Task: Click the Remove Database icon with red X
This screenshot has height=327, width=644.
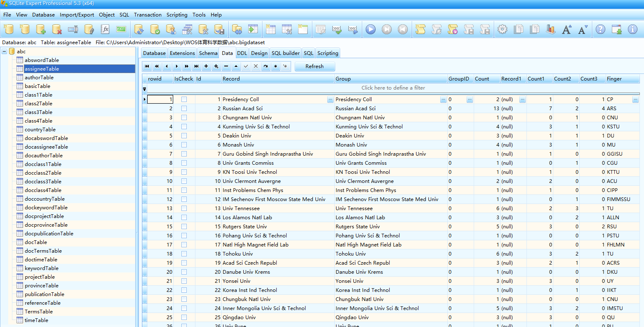Action: tap(57, 29)
